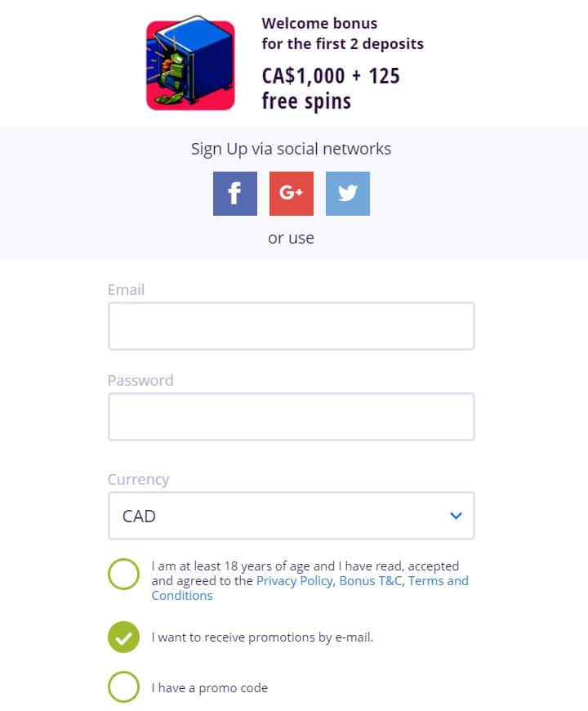
Task: Click the Email field label
Action: click(126, 290)
